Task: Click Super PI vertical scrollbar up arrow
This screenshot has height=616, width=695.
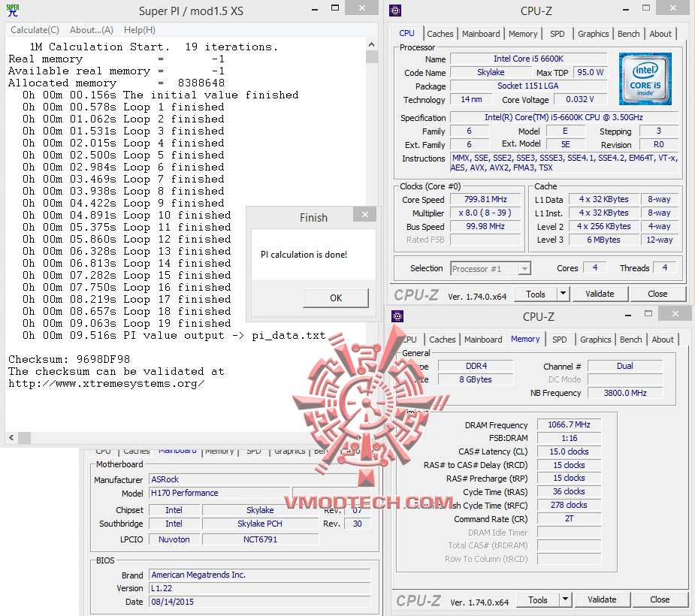Action: [371, 44]
